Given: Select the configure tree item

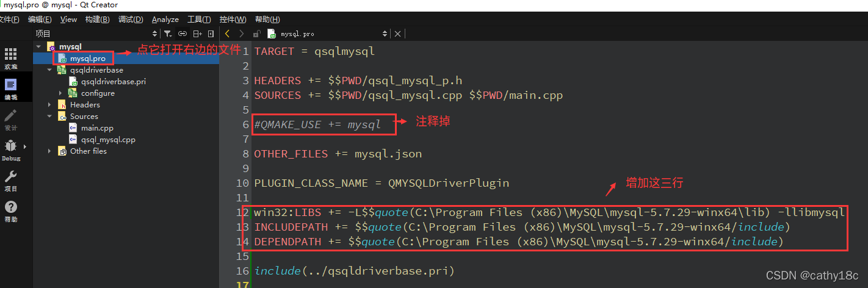Looking at the screenshot, I should 98,93.
